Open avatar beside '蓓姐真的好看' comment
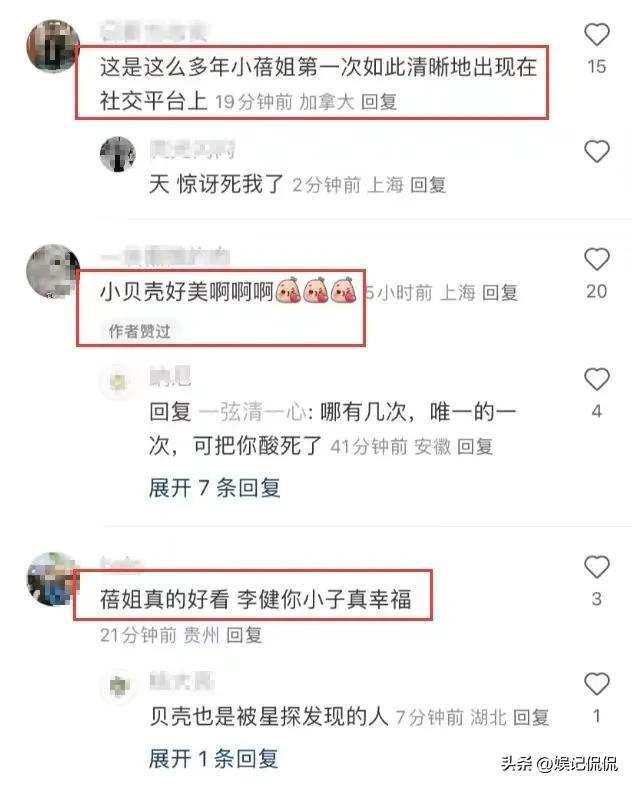Viewport: 632px width, 786px height. 52,579
